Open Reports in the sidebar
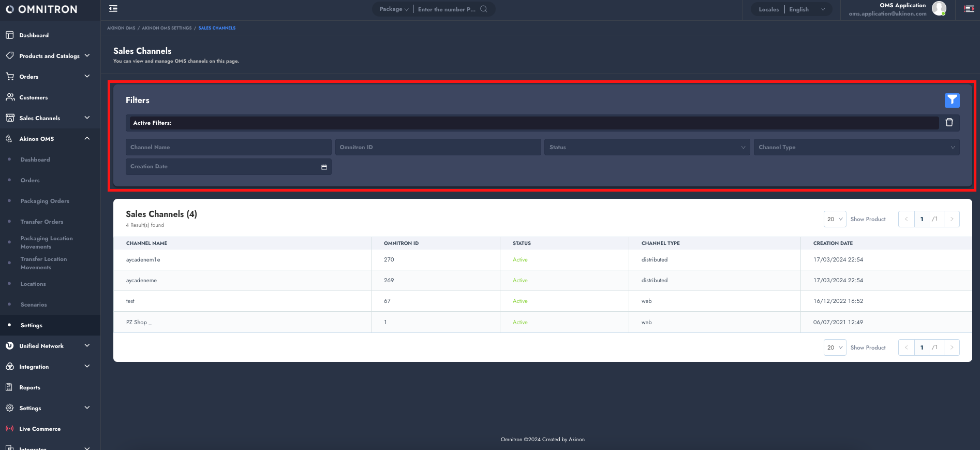The height and width of the screenshot is (450, 980). (x=29, y=387)
